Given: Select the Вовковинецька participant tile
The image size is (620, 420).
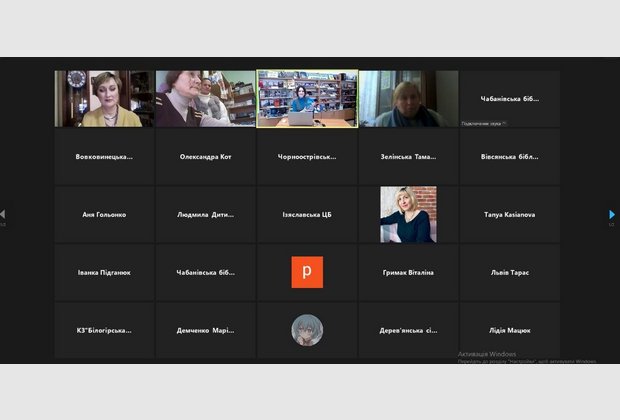Looking at the screenshot, I should click(x=104, y=157).
